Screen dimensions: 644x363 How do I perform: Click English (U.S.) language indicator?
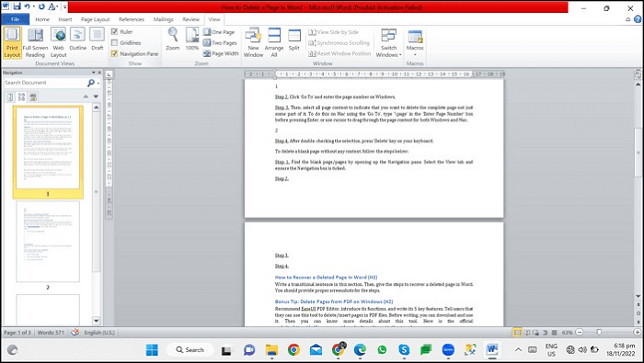pyautogui.click(x=99, y=333)
